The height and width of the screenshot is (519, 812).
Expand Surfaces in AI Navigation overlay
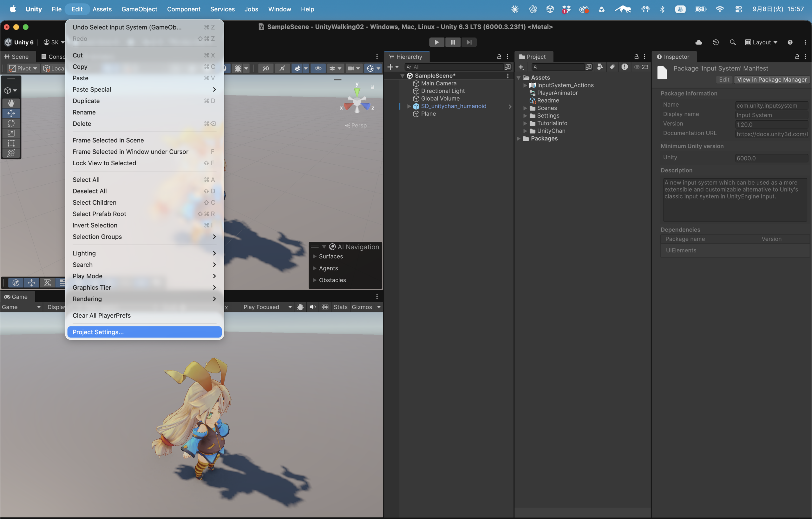click(314, 256)
